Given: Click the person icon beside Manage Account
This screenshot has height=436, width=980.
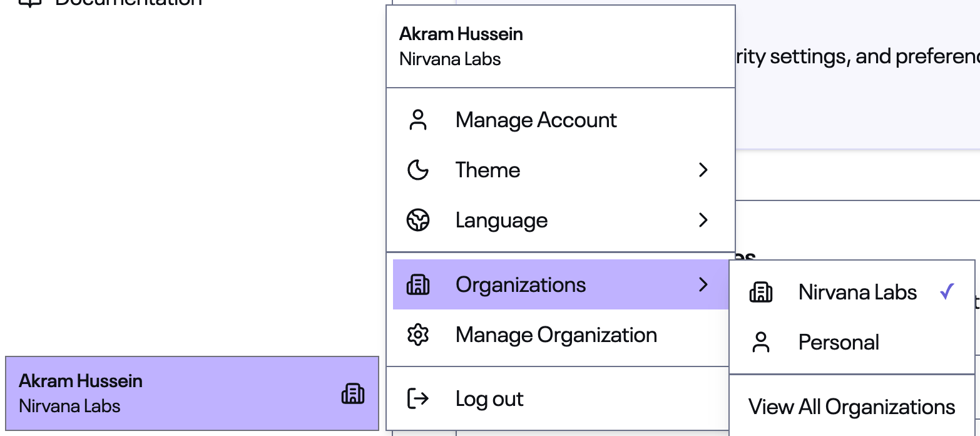Looking at the screenshot, I should coord(417,120).
